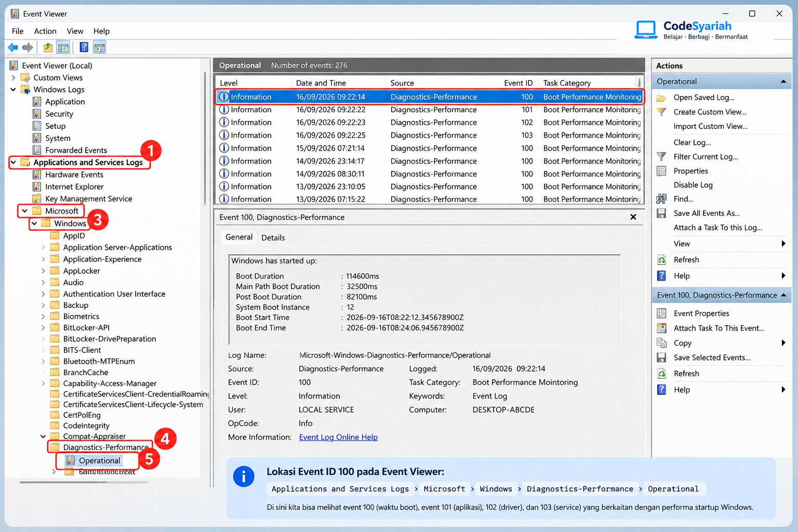Click the Find binoculars icon
Image resolution: width=798 pixels, height=532 pixels.
pyautogui.click(x=661, y=199)
